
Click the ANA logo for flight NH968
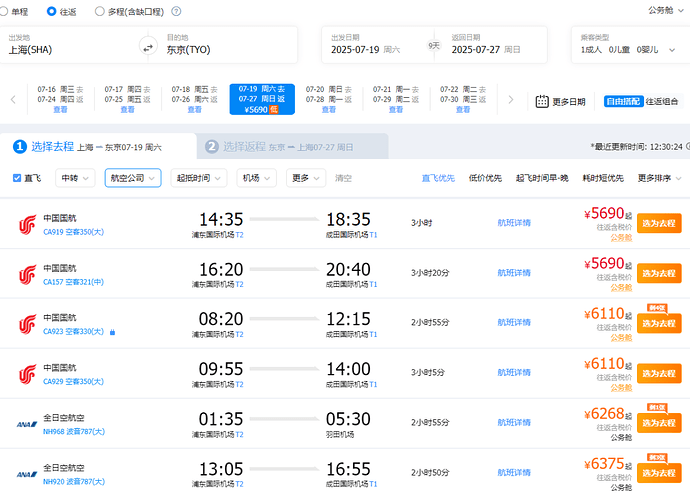(x=27, y=423)
